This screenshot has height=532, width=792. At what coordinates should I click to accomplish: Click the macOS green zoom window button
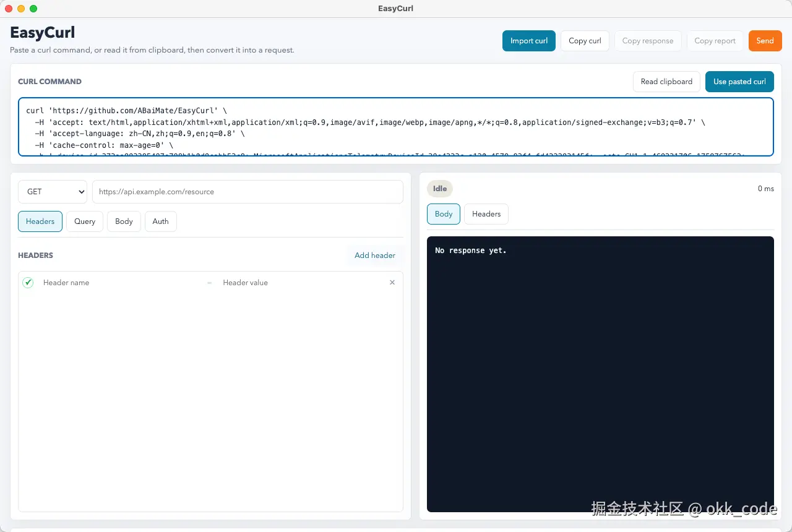point(33,9)
